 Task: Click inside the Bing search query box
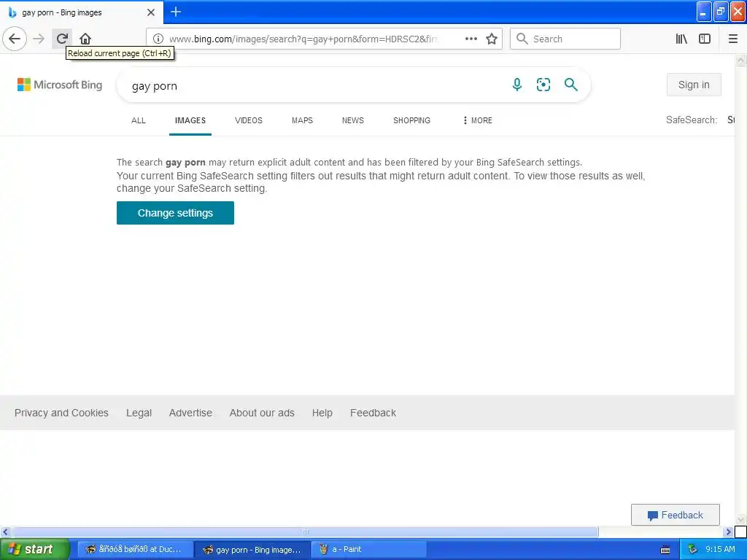pos(314,86)
